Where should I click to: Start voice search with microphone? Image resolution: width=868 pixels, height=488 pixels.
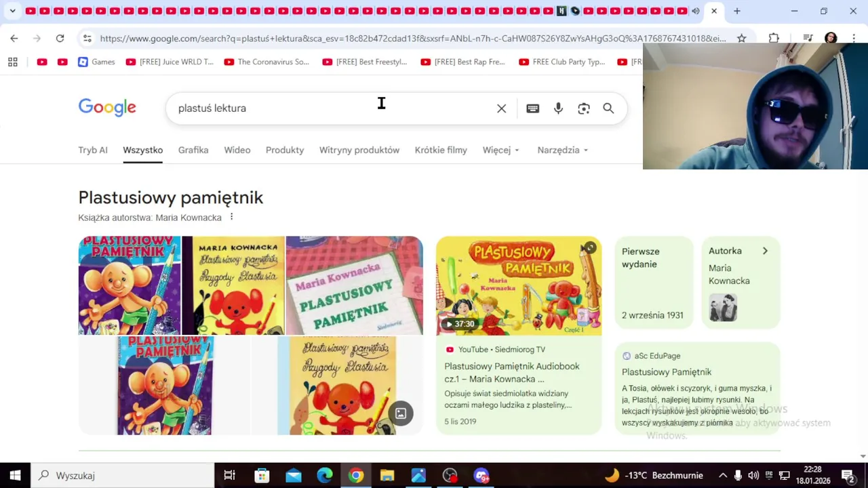558,108
